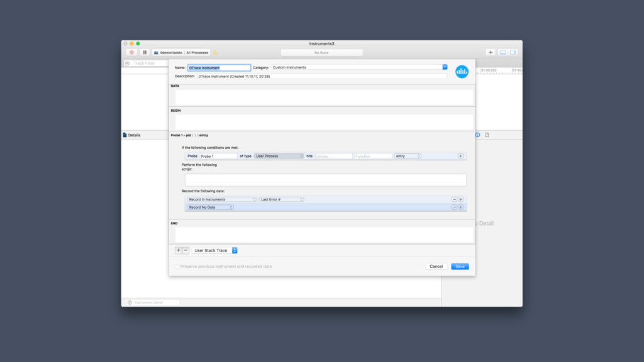Click the 'Probe 1 - pid : : : entry' header
The height and width of the screenshot is (362, 644).
[189, 135]
